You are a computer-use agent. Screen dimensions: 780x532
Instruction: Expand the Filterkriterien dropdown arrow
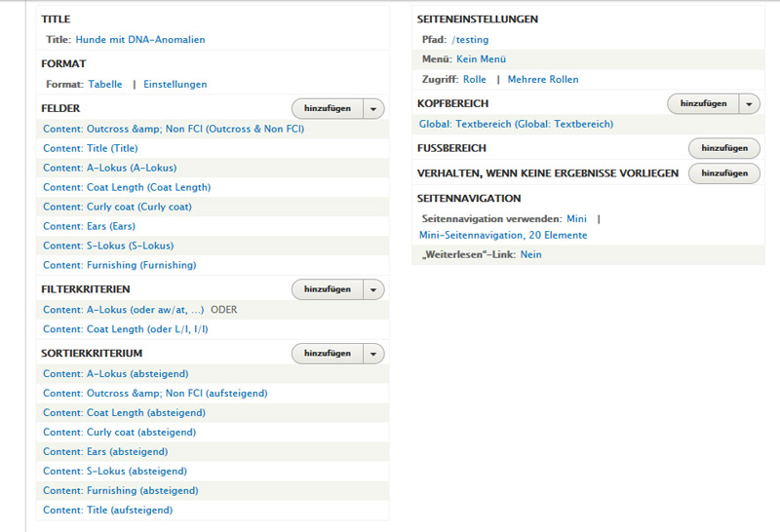pos(373,290)
